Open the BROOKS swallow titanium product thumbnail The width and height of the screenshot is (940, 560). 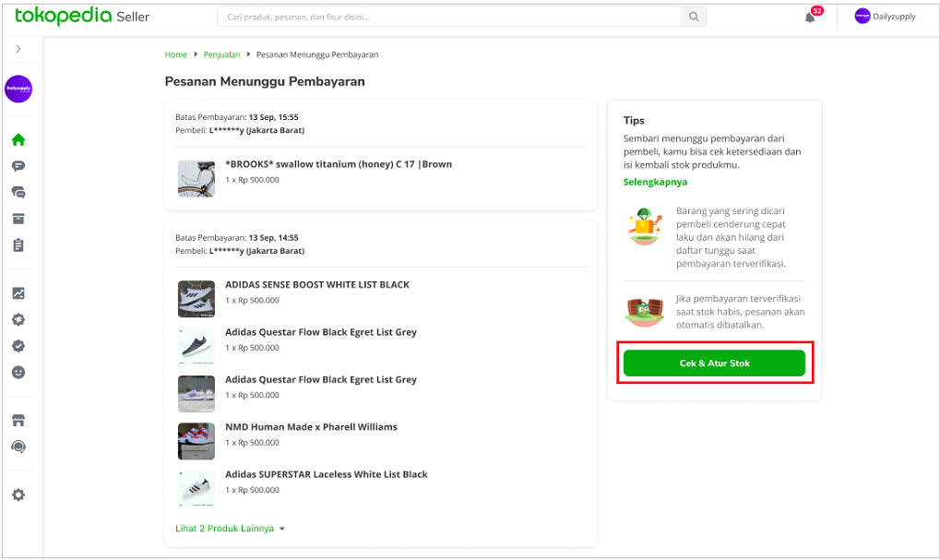pyautogui.click(x=196, y=179)
